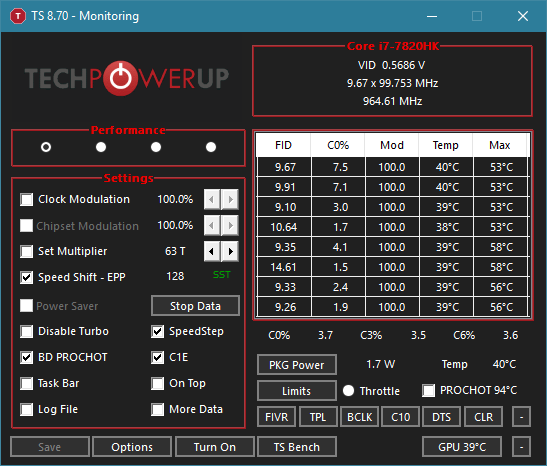547x466 pixels.
Task: Open the Limits window
Action: click(x=297, y=391)
